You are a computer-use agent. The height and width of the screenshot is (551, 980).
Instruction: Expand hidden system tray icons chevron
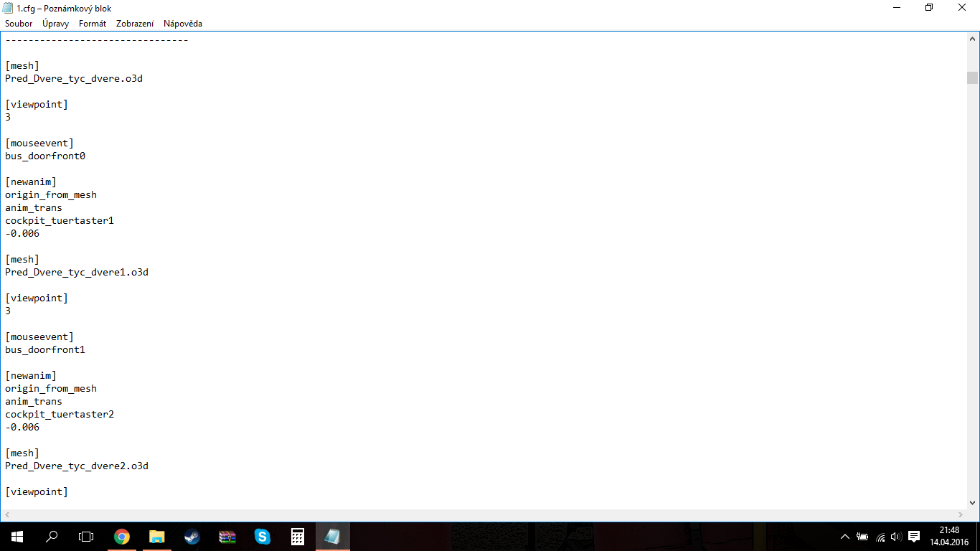pyautogui.click(x=845, y=537)
